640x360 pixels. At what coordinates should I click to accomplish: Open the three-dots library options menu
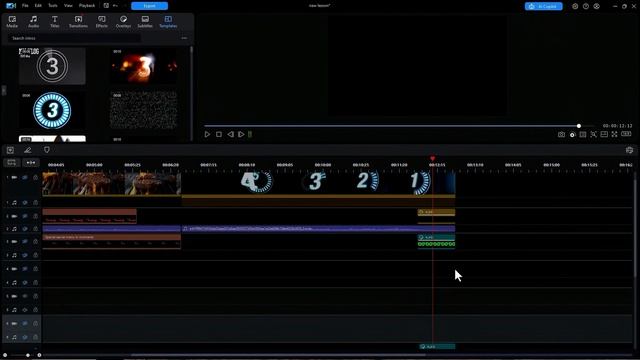tap(184, 38)
